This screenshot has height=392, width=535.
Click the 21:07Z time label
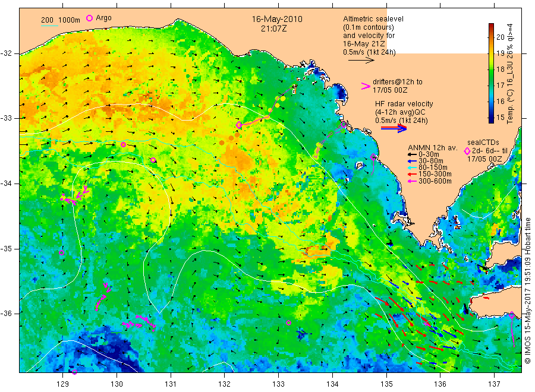point(274,29)
